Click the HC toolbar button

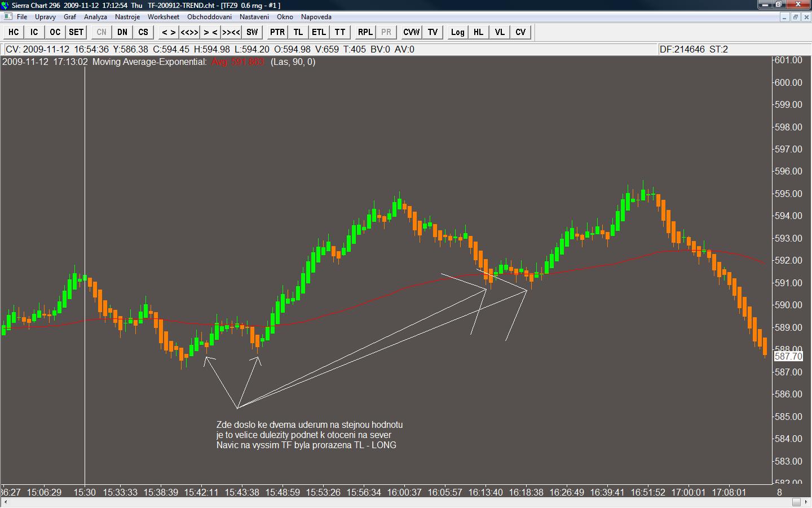coord(14,32)
